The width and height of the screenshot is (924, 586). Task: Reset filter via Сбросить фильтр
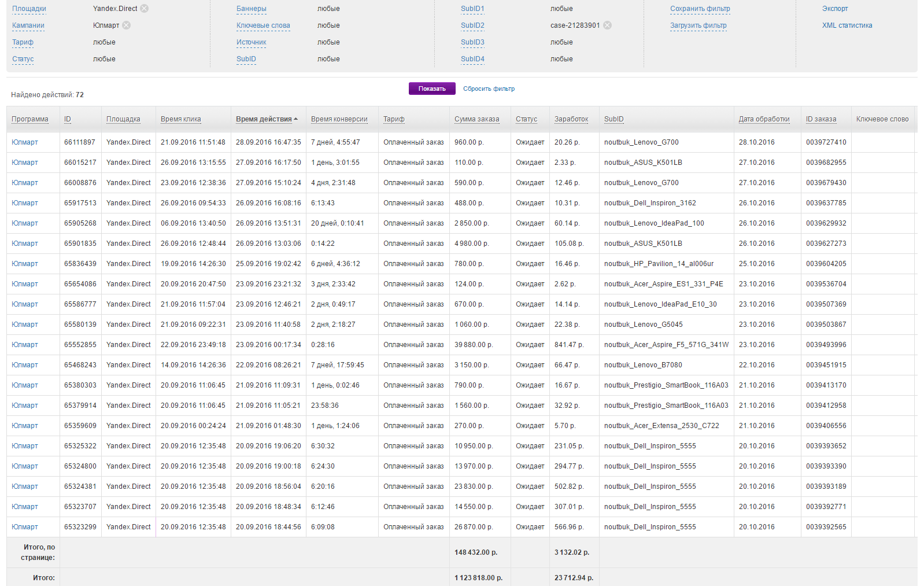coord(489,89)
